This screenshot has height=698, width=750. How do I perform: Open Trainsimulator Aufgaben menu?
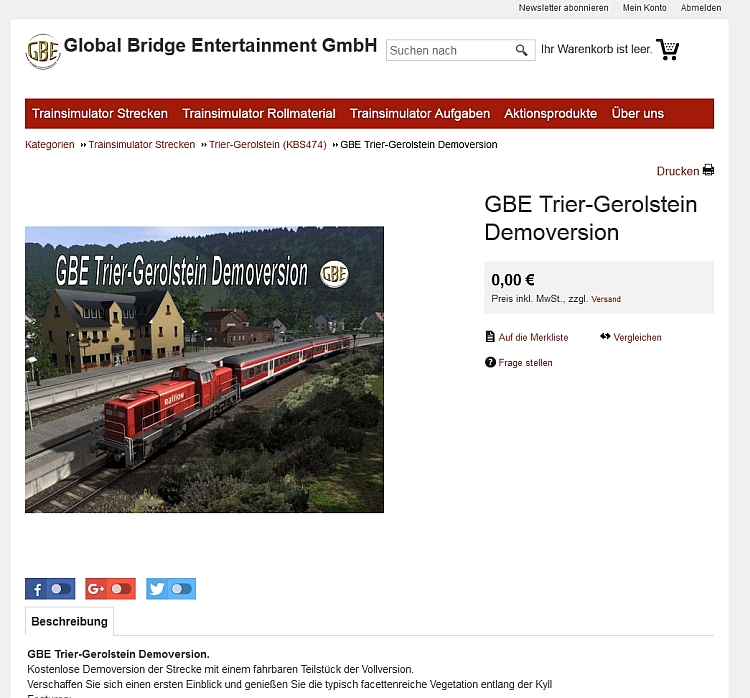tap(419, 113)
